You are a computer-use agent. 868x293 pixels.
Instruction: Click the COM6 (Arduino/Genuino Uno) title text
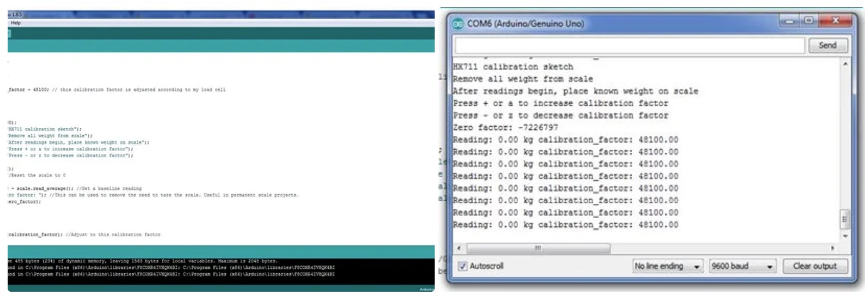pyautogui.click(x=525, y=24)
